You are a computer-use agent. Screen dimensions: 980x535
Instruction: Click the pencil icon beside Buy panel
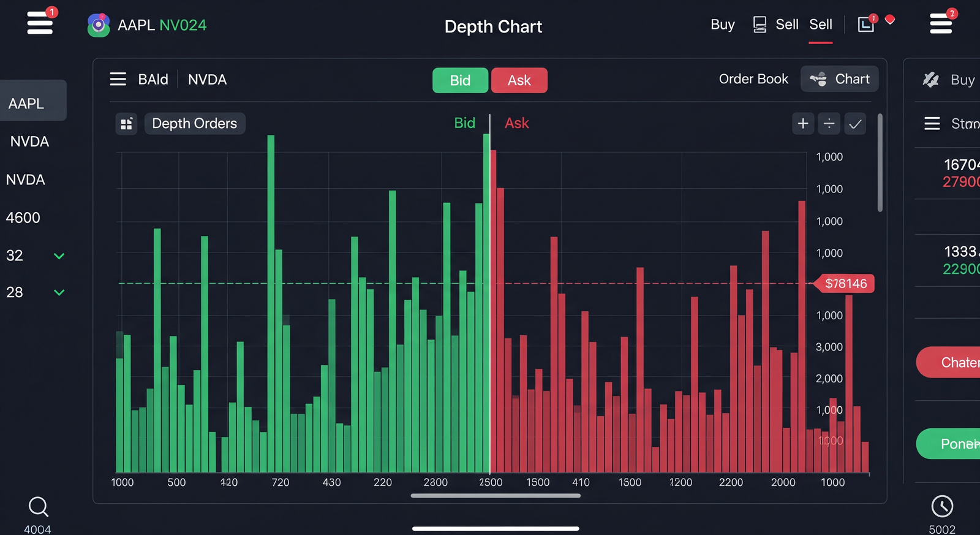coord(931,79)
